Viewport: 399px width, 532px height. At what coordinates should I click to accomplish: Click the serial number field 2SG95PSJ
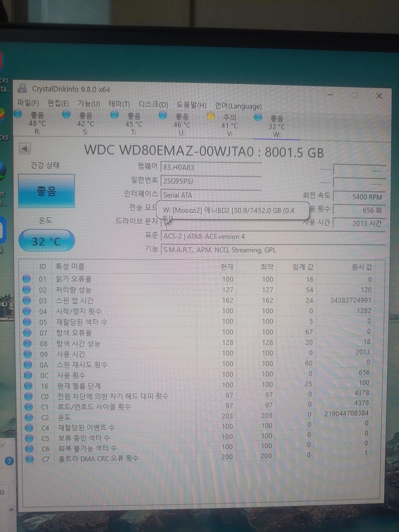tap(211, 181)
